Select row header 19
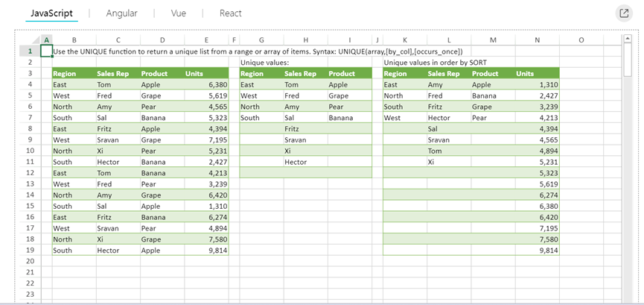Viewport: 644px width, 305px height. pyautogui.click(x=31, y=251)
